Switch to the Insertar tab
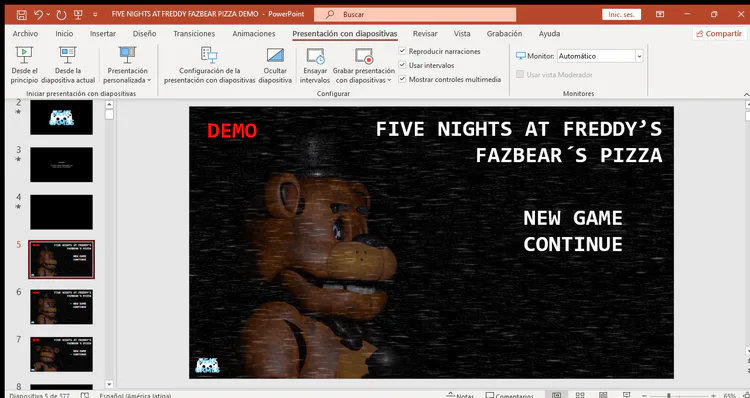 (103, 33)
